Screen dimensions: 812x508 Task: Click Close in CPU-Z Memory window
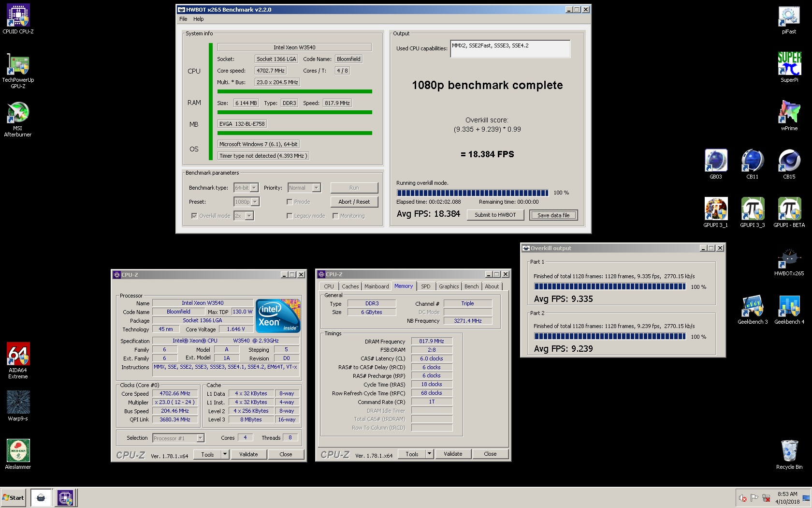coord(490,454)
